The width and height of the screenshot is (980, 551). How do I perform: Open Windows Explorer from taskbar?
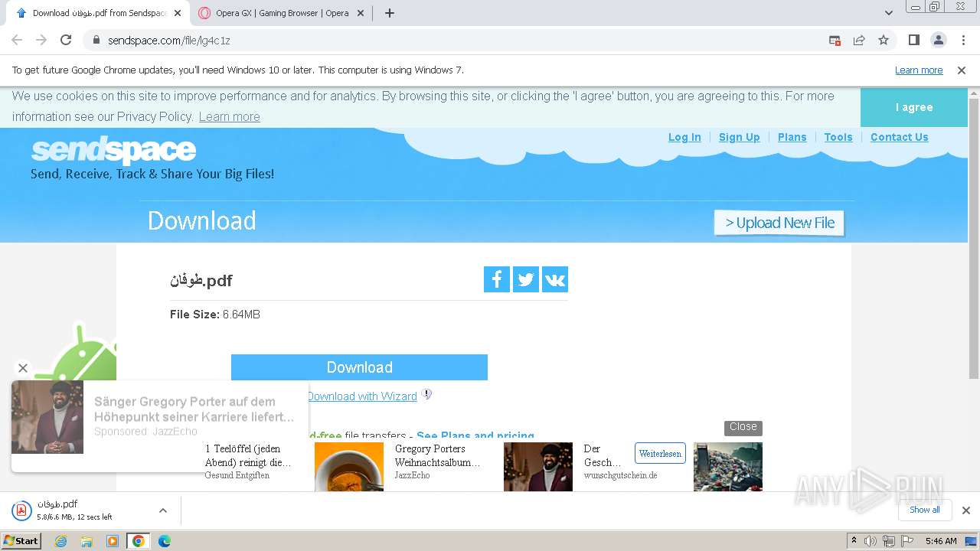click(x=87, y=541)
